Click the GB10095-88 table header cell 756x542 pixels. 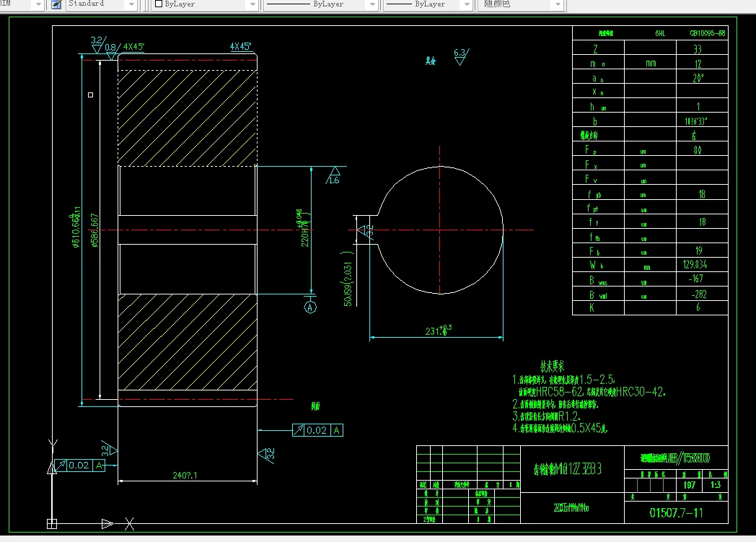click(x=707, y=33)
